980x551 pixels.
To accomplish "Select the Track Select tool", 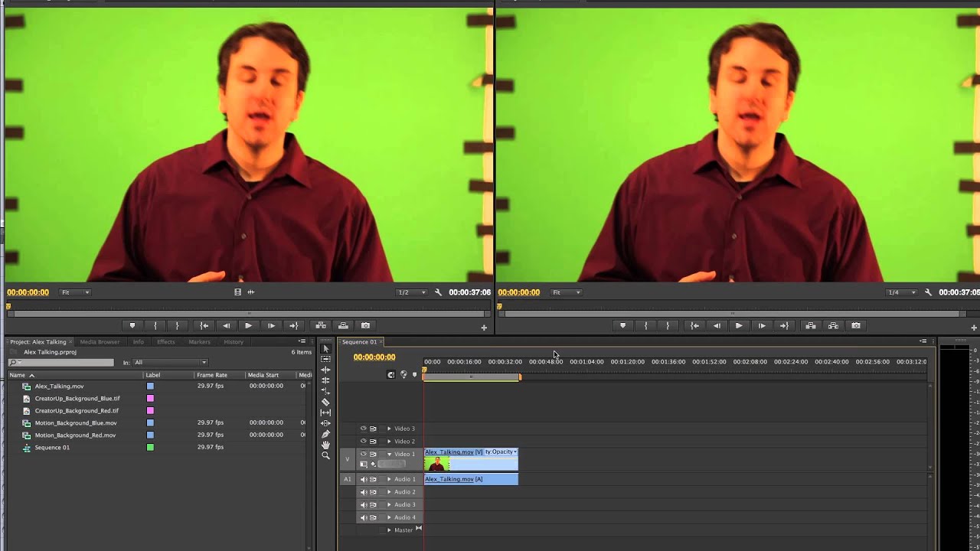I will pos(325,359).
